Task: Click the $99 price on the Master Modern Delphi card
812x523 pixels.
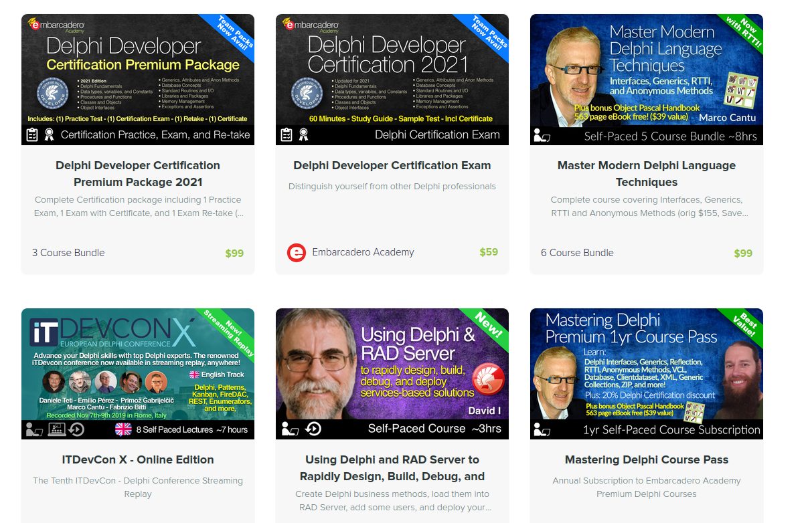Action: [743, 253]
